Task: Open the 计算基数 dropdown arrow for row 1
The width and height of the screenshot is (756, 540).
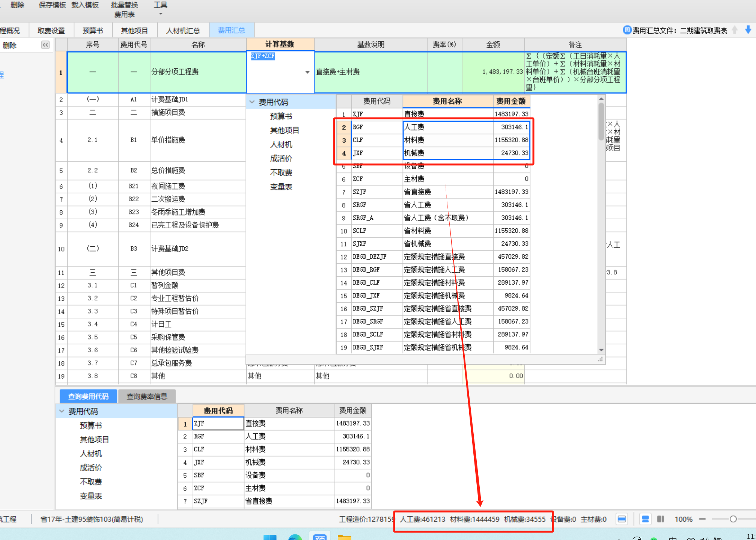Action: [307, 72]
